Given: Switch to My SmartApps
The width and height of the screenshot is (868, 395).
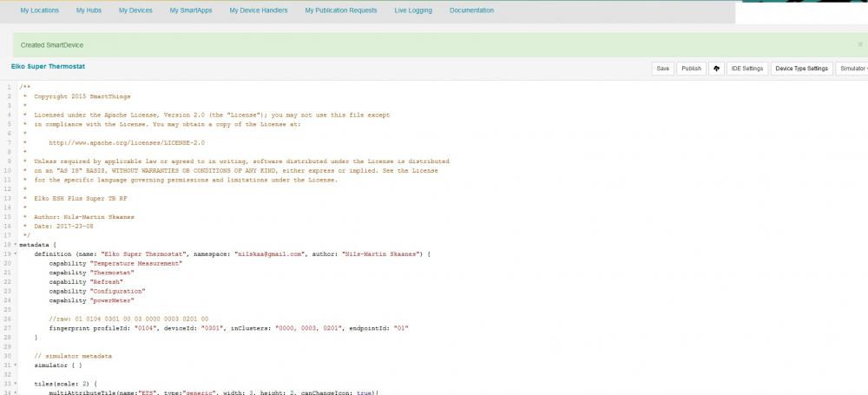Looking at the screenshot, I should pyautogui.click(x=191, y=10).
